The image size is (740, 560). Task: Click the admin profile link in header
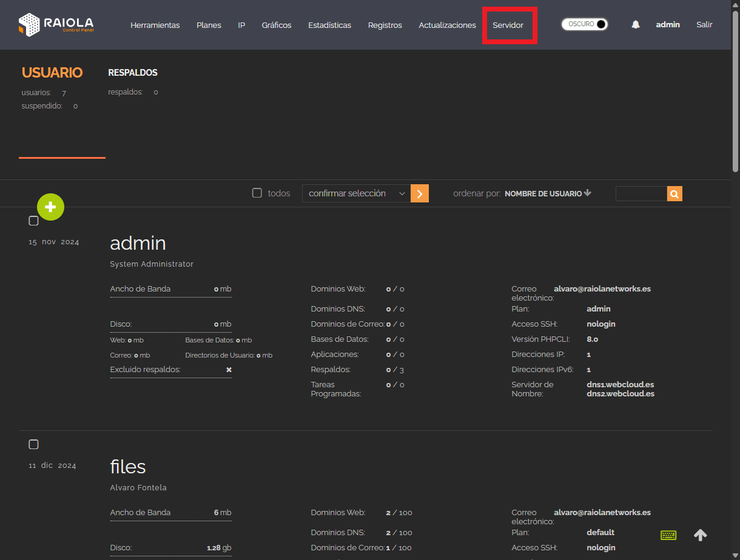(668, 25)
